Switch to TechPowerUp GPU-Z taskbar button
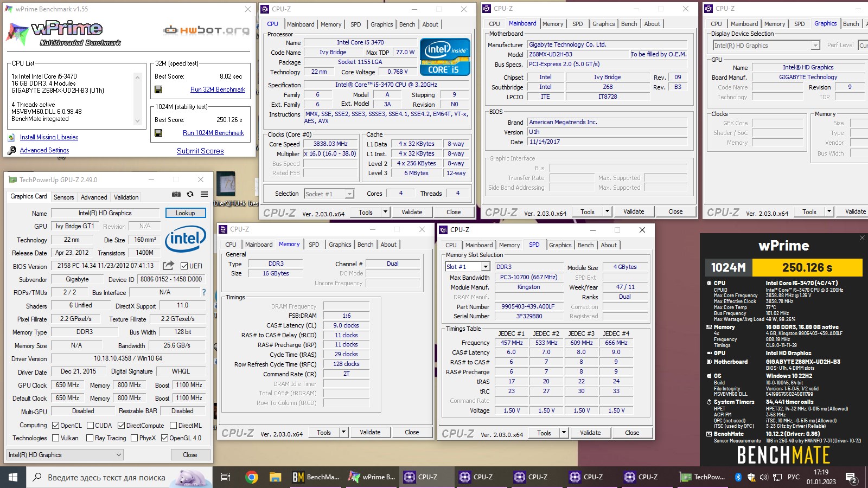Screen dimensions: 868x488 click(703, 477)
